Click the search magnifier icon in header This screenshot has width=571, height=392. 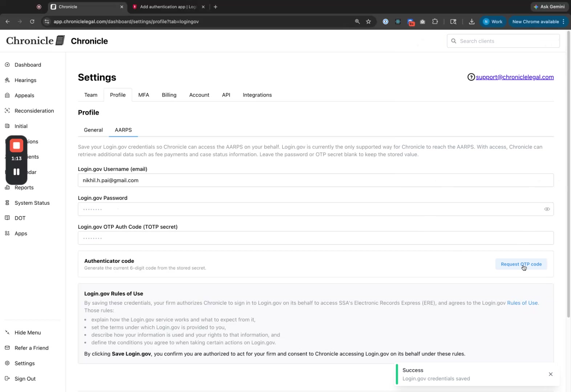click(454, 41)
